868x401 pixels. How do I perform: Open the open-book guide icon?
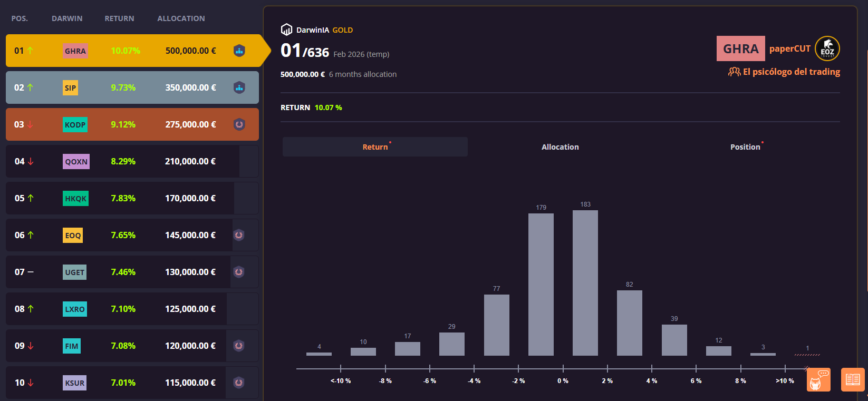click(x=852, y=379)
